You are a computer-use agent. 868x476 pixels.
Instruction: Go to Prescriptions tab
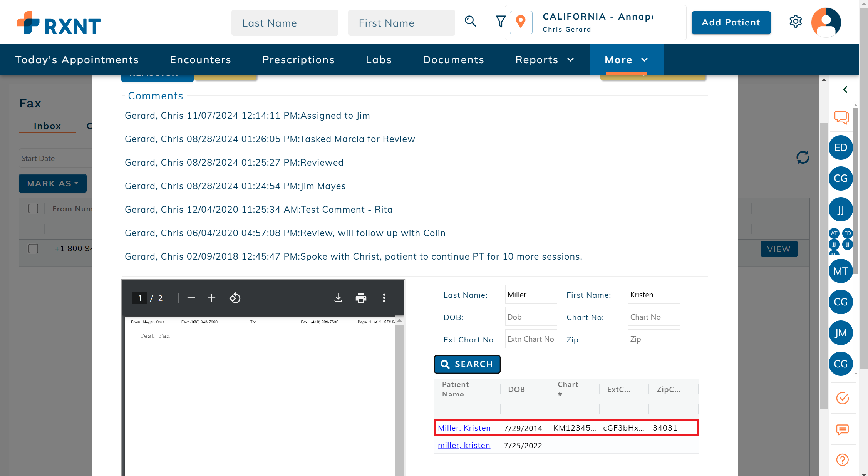pyautogui.click(x=298, y=60)
